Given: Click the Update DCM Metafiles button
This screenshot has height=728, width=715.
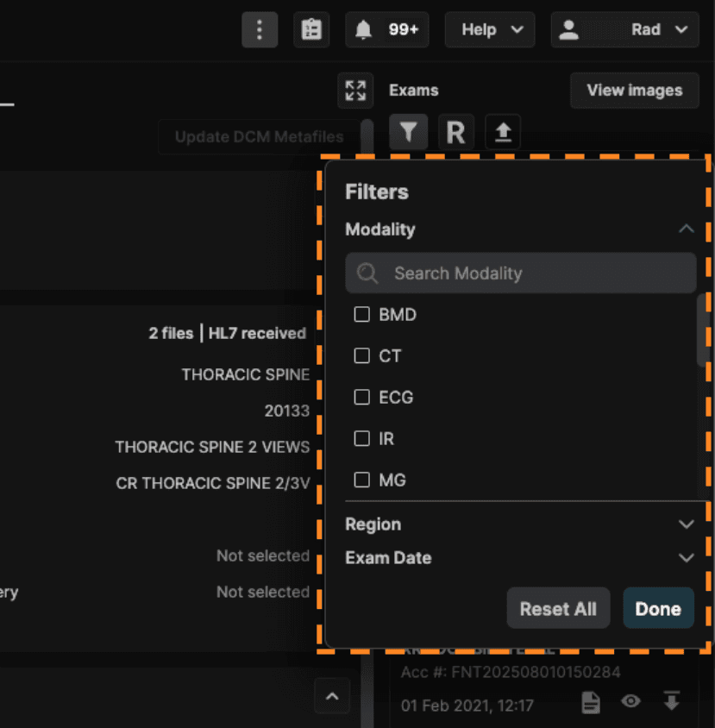Looking at the screenshot, I should 259,137.
